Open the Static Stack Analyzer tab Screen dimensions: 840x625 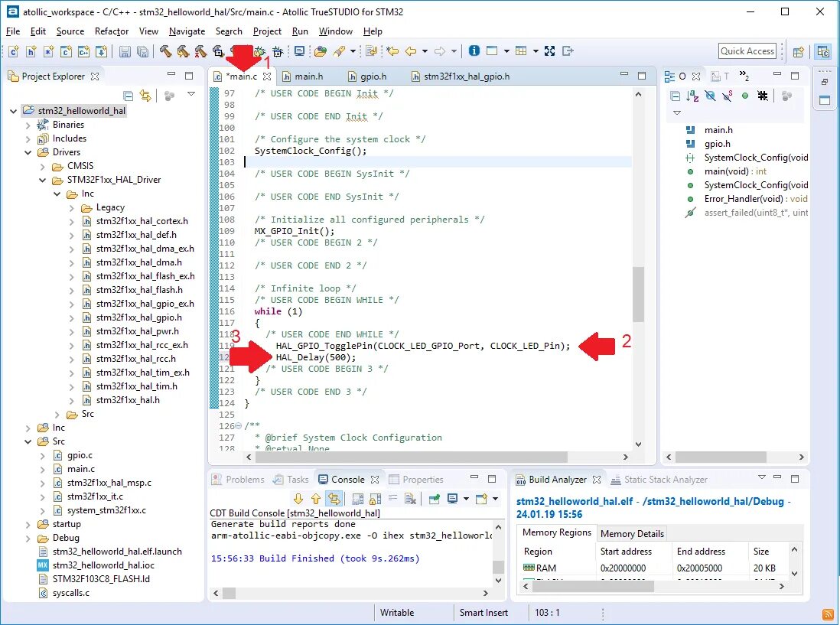coord(659,480)
